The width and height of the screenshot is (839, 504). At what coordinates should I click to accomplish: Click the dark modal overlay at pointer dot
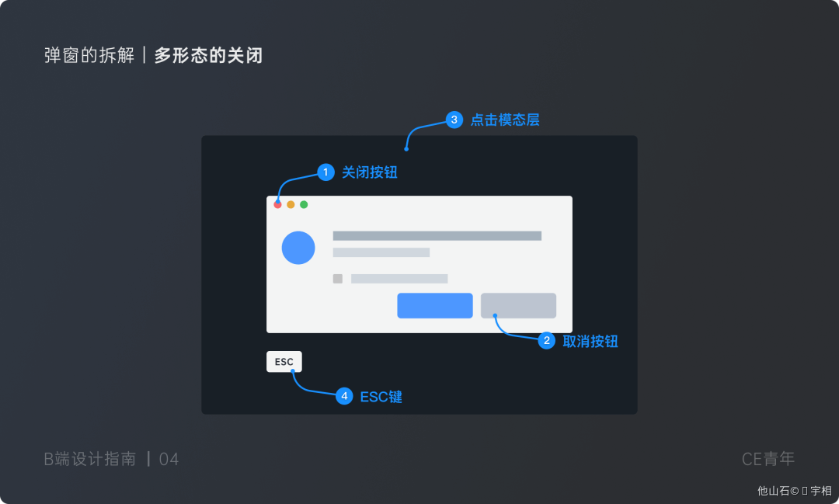(406, 149)
